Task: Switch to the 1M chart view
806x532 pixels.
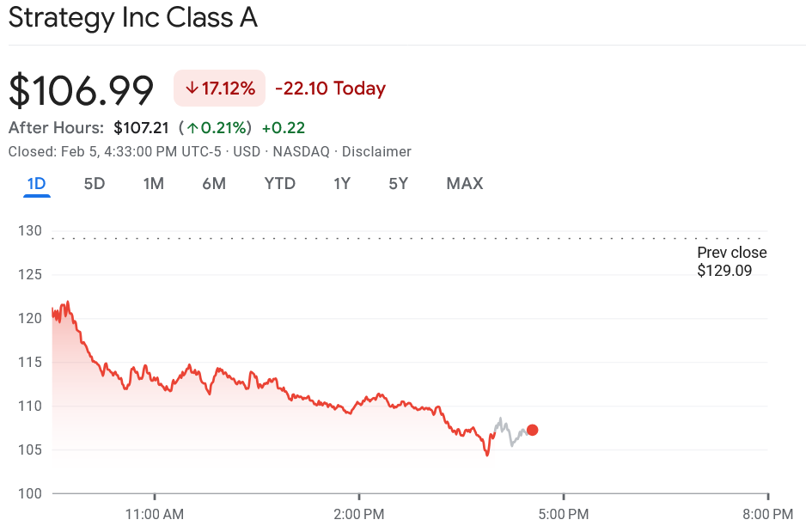Action: [154, 183]
